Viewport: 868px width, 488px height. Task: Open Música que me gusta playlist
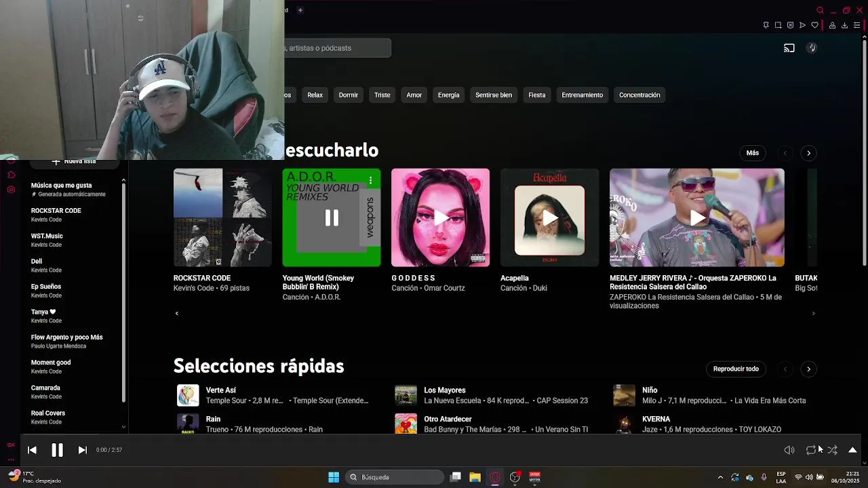(68, 189)
